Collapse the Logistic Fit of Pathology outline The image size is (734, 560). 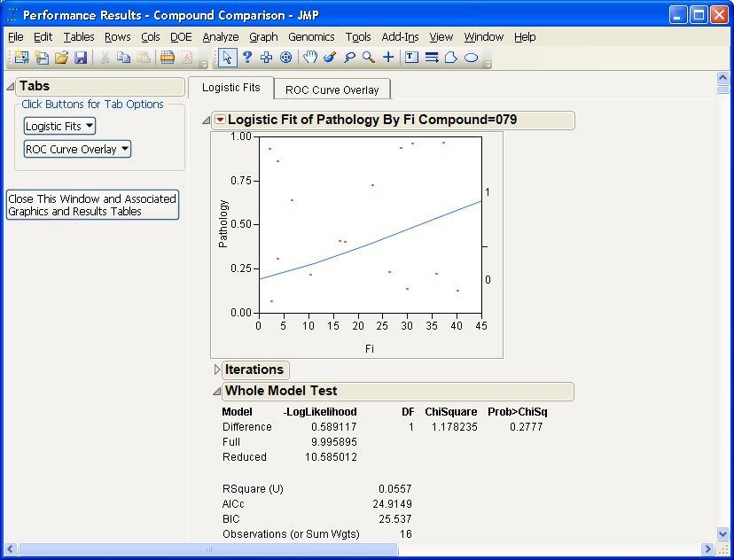(x=206, y=121)
